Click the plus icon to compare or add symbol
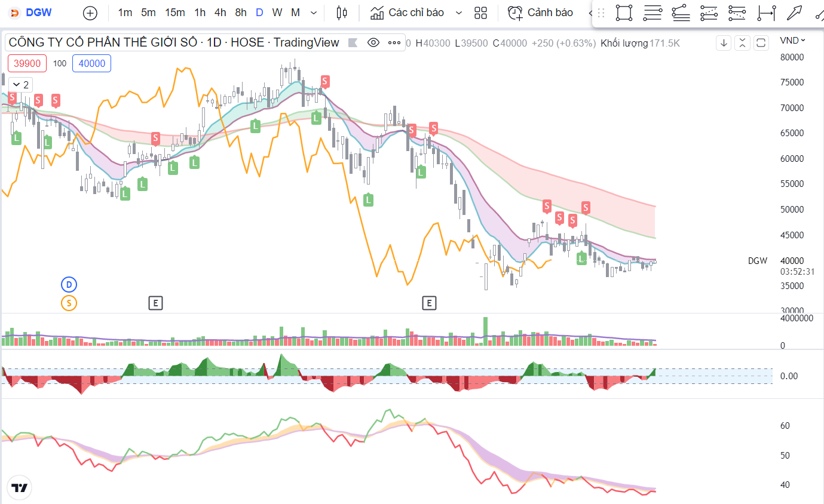 coord(90,13)
